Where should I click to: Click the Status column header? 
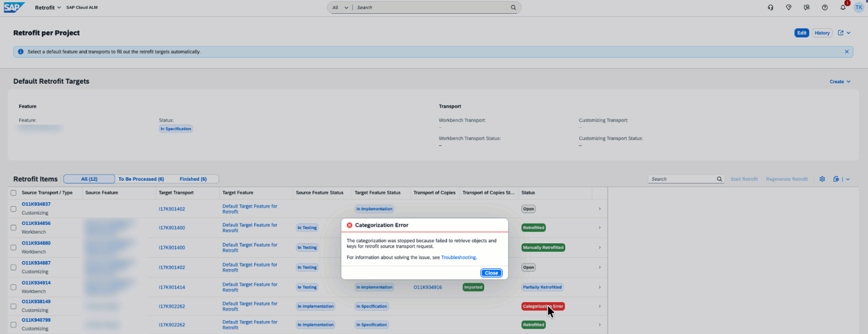click(x=528, y=193)
